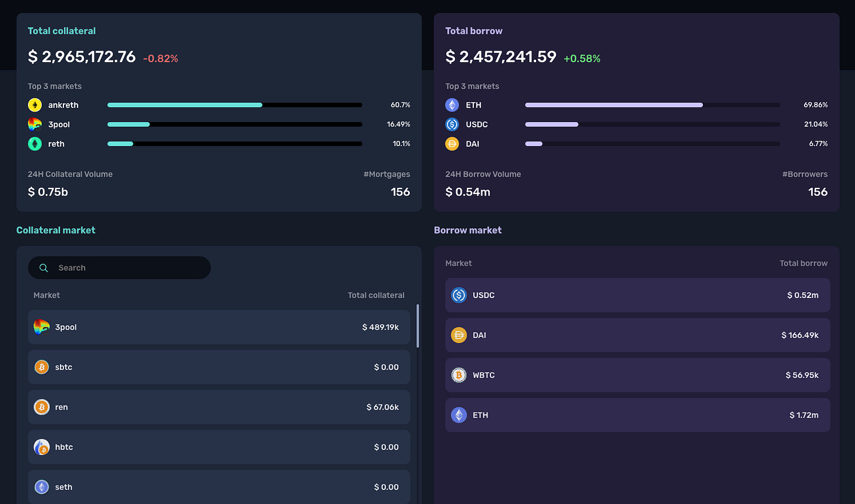Click the 69.86% ETH percentage

point(816,105)
